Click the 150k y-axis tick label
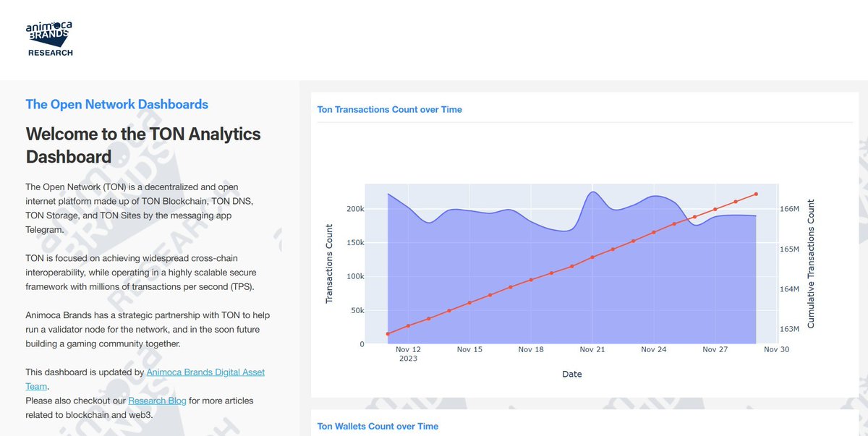Viewport: 868px width, 436px height. [x=354, y=243]
